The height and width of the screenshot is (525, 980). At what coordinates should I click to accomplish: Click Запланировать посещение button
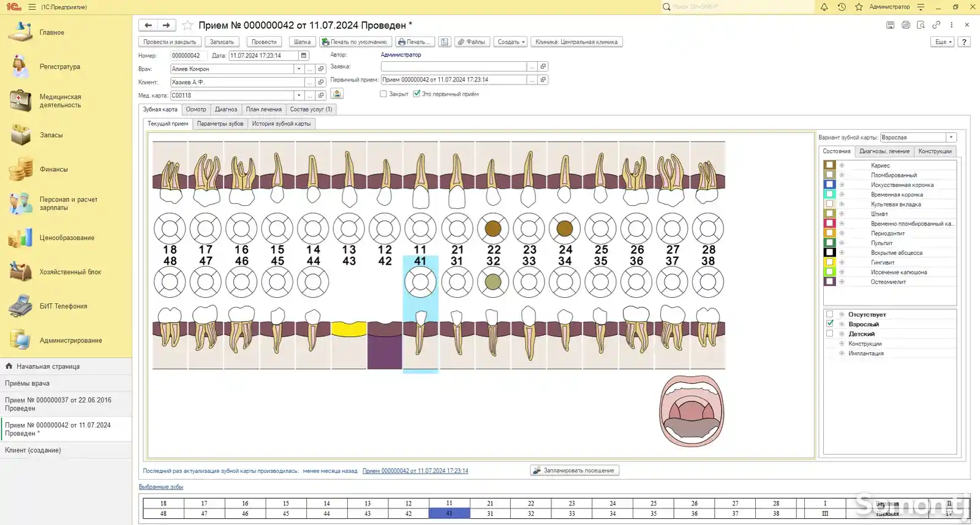[575, 470]
